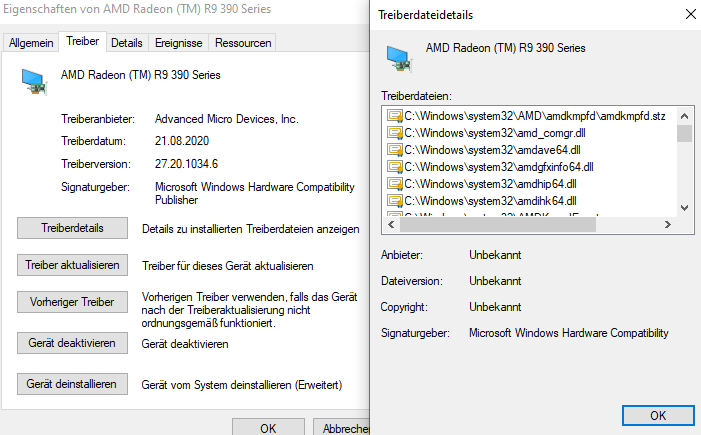Click the Vorheriger Treiber button
The width and height of the screenshot is (701, 435).
click(x=72, y=302)
